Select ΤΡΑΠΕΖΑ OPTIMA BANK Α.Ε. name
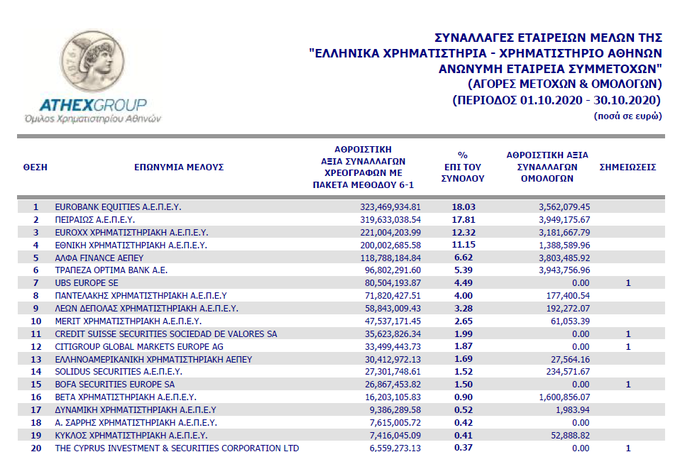Image resolution: width=680 pixels, height=452 pixels. coord(111,270)
